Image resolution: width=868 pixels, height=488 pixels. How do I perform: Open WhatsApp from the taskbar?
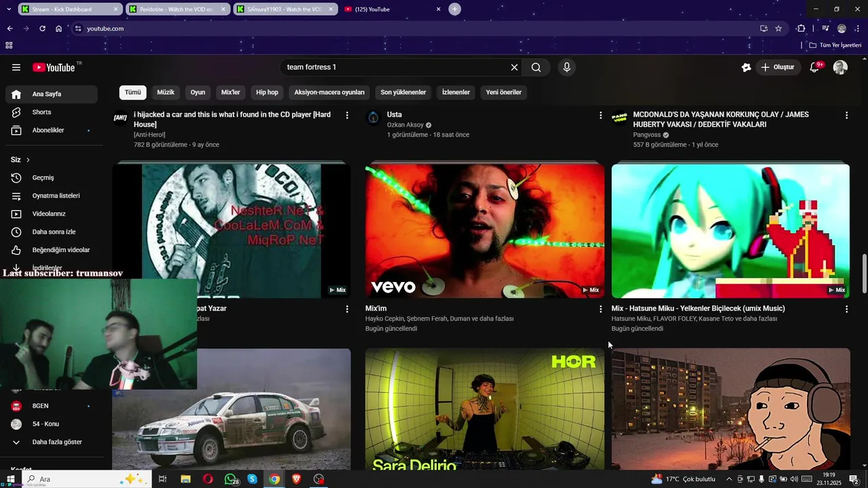(231, 479)
